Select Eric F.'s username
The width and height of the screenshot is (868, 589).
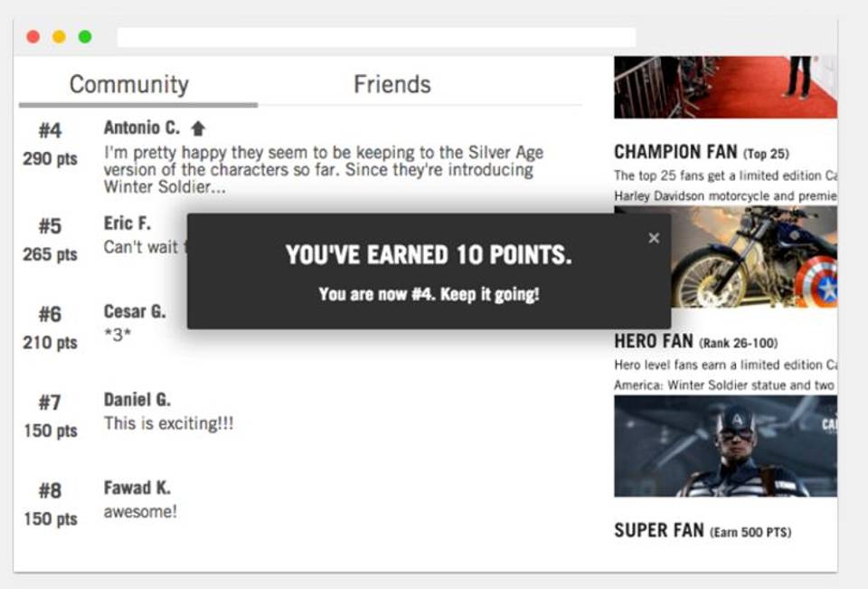click(127, 223)
